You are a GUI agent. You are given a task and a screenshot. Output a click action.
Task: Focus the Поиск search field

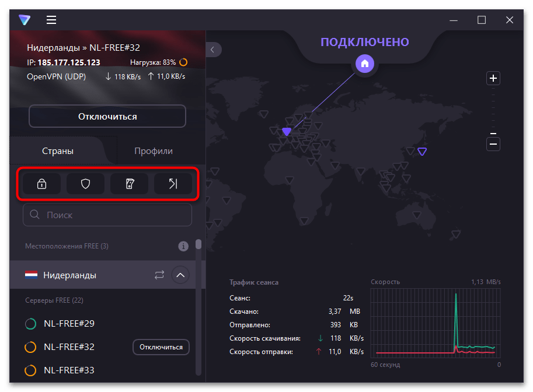107,215
